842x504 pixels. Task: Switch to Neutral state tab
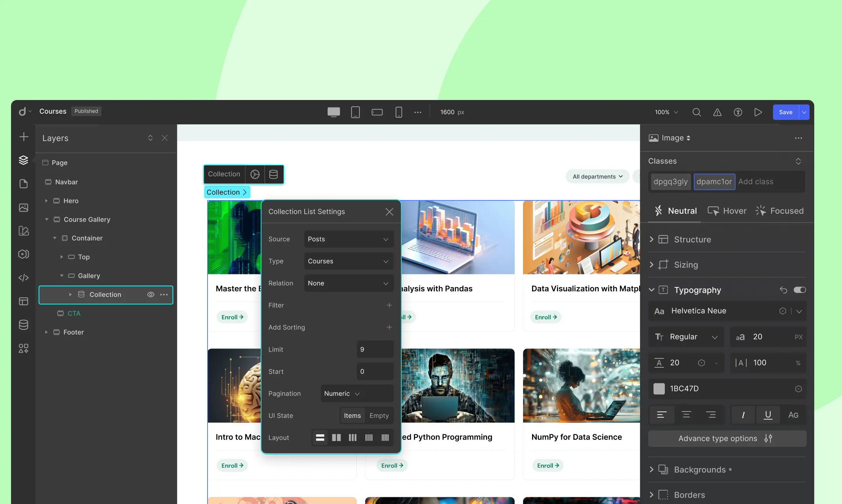click(x=675, y=211)
